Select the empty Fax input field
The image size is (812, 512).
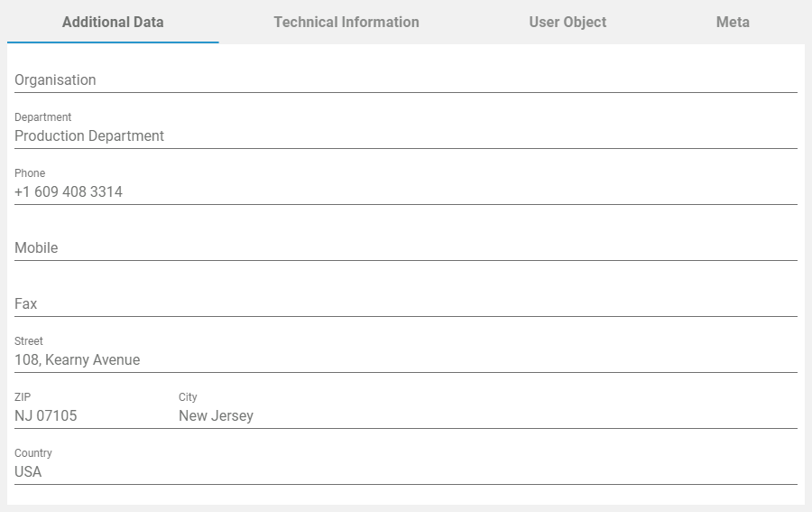coord(405,303)
